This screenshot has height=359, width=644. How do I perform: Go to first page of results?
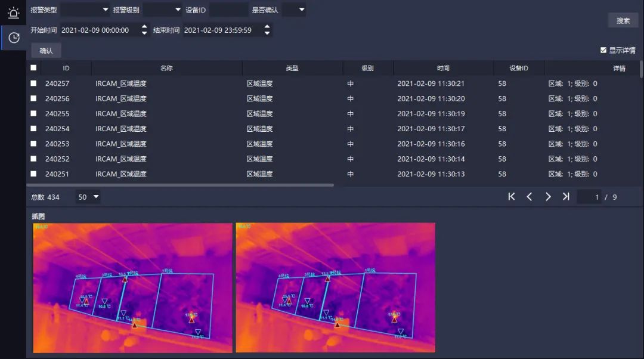pos(512,197)
